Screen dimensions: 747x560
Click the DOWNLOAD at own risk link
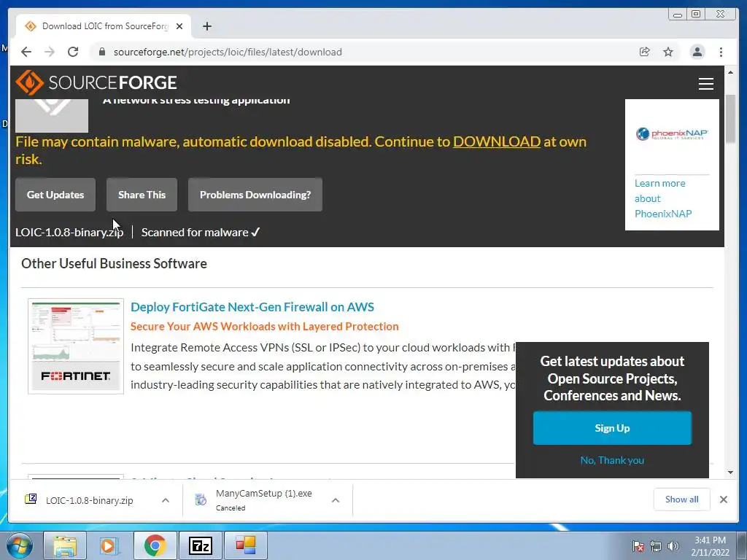[x=496, y=141]
